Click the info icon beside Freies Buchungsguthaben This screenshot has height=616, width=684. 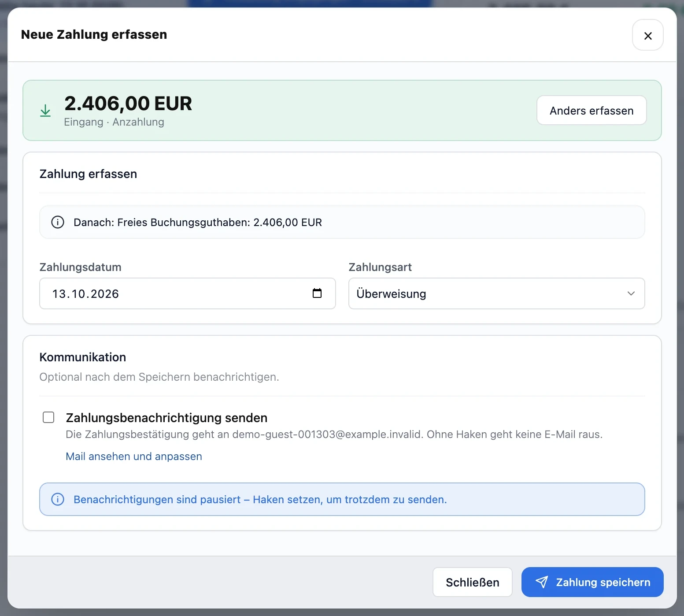click(58, 222)
